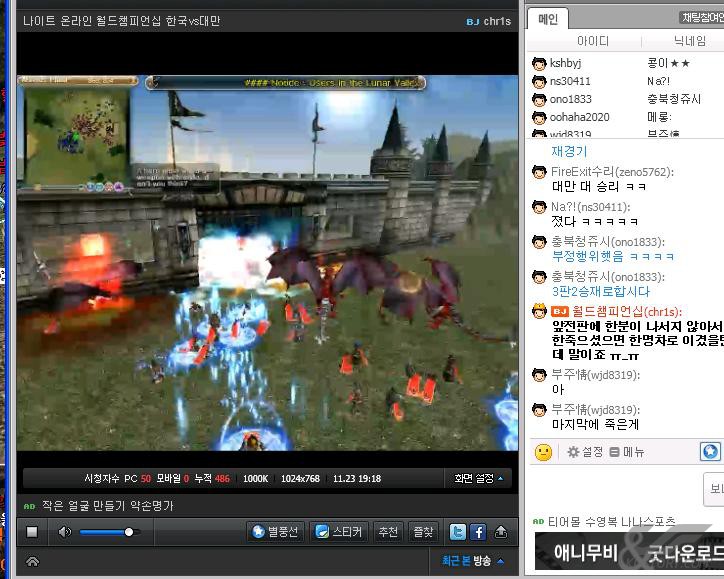Click the BJ chr1s name in title bar
Screen dimensions: 724x579
point(489,21)
